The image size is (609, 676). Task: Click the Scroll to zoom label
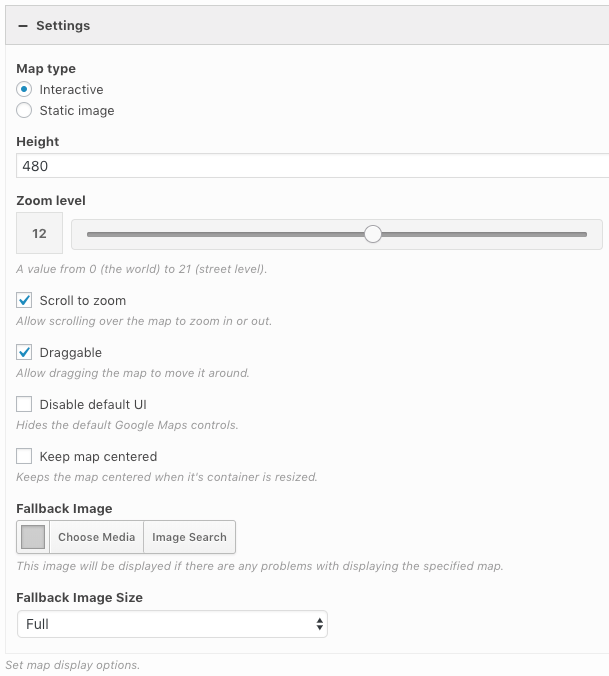[83, 300]
